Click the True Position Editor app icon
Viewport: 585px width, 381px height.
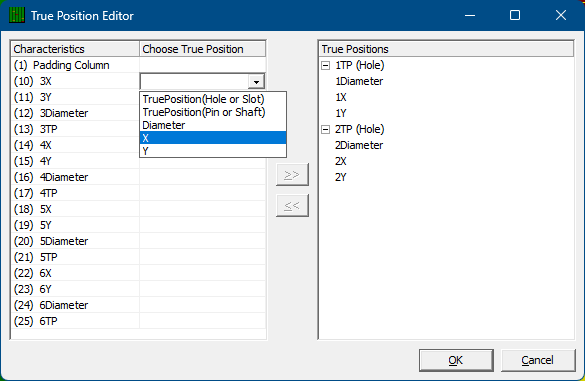click(17, 15)
